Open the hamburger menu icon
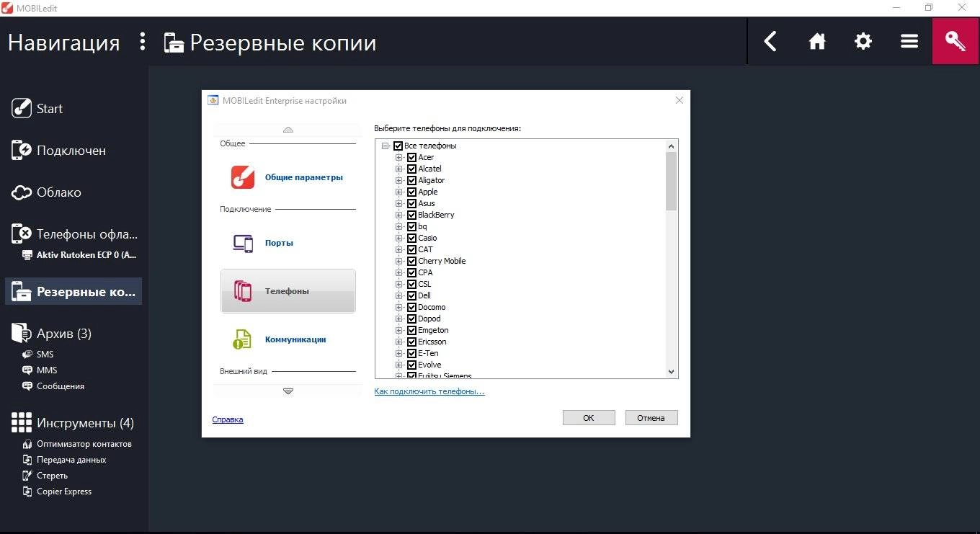The width and height of the screenshot is (980, 534). 909,41
